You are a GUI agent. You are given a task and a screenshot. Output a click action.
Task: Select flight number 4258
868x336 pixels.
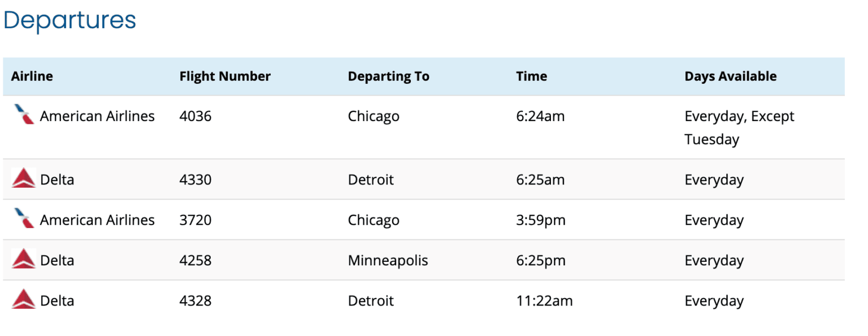coord(195,260)
